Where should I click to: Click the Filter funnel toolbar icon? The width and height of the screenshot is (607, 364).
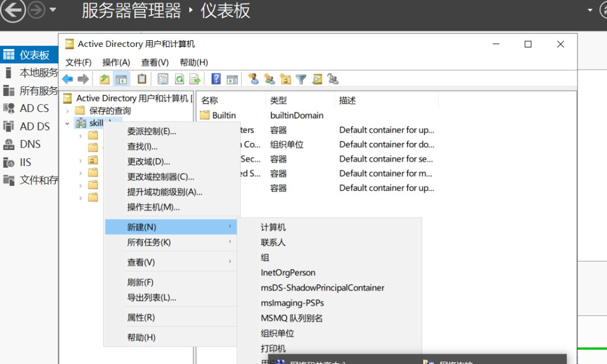point(301,79)
